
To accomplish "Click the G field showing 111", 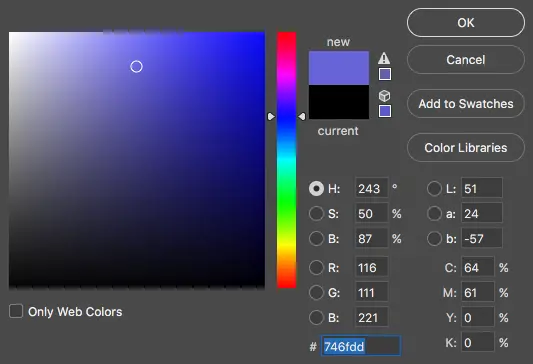I will tap(371, 292).
